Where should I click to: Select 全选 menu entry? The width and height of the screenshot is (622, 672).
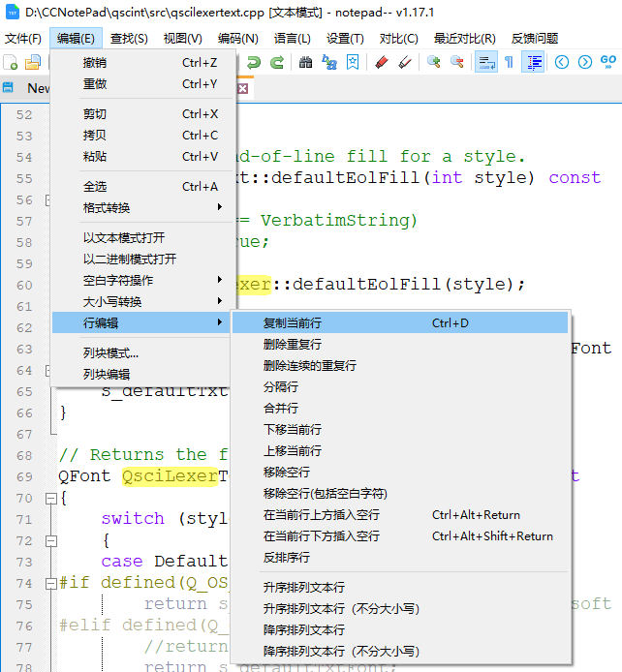pyautogui.click(x=143, y=187)
